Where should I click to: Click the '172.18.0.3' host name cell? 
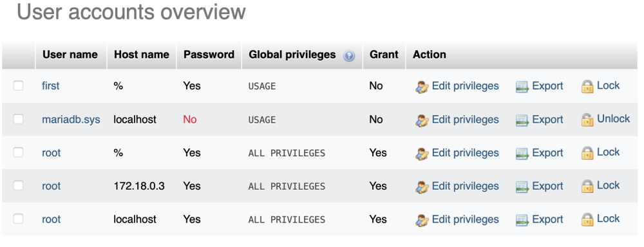[139, 186]
